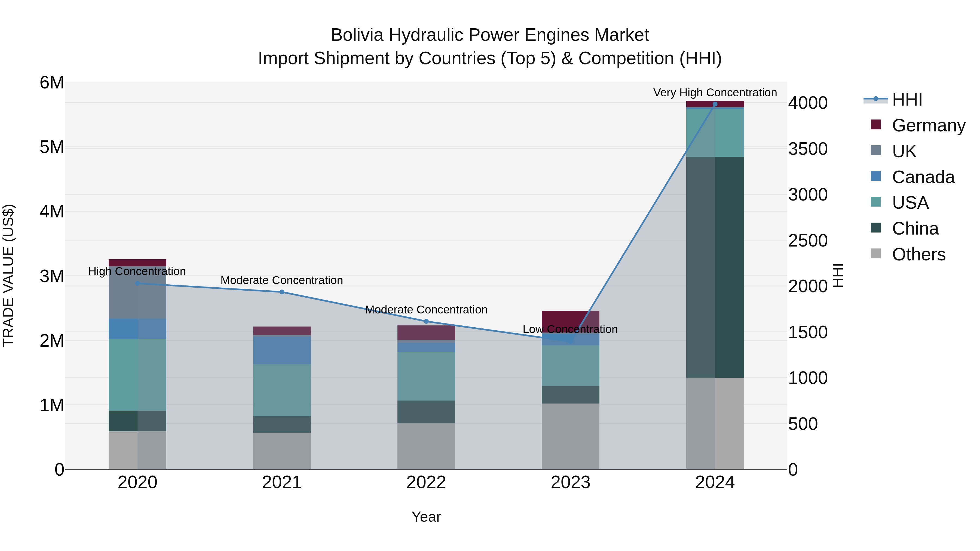Viewport: 980px width, 551px height.
Task: Toggle USA series in legend
Action: tap(899, 202)
